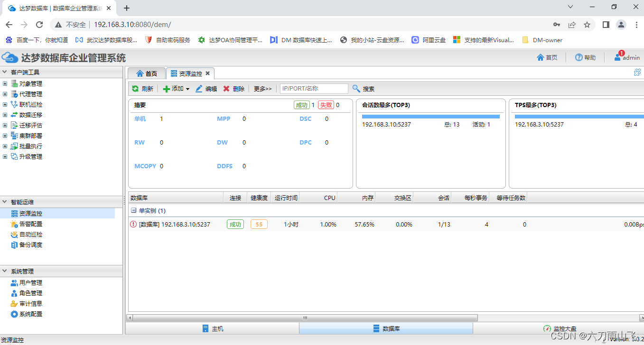Image resolution: width=644 pixels, height=345 pixels.
Task: Open 自动巡检 in the sidebar
Action: point(30,234)
